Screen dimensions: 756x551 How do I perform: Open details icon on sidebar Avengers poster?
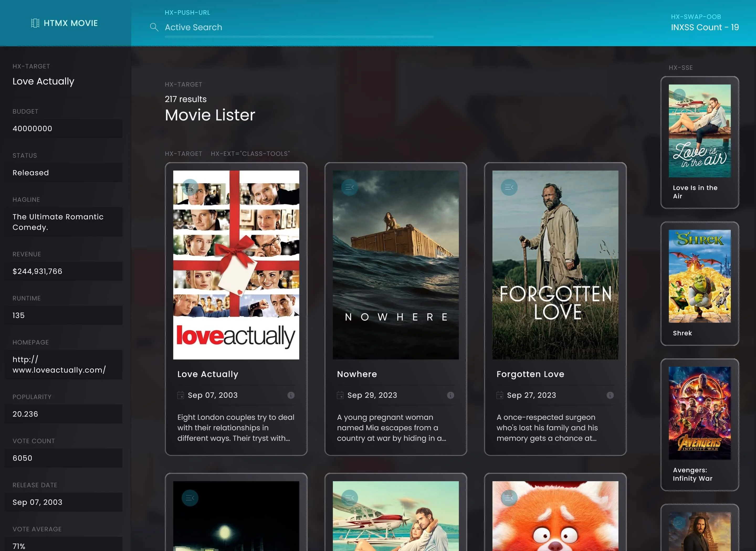point(679,378)
